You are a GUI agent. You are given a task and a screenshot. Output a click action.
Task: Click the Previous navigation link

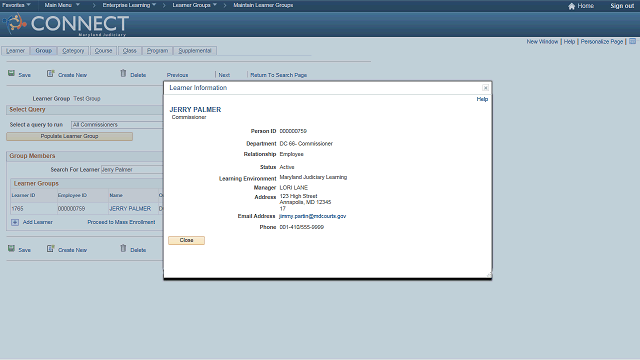[178, 75]
